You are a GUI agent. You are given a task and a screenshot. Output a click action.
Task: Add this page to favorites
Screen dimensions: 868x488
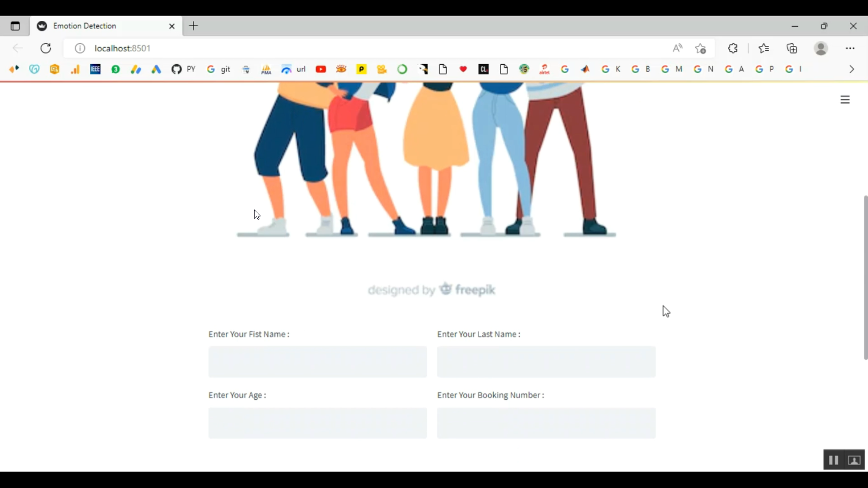(x=701, y=48)
